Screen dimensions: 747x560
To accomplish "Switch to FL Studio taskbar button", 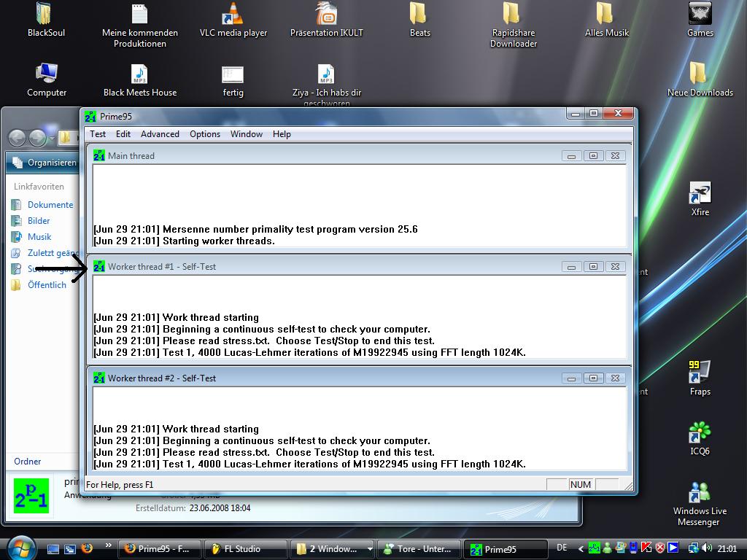I will coord(245,549).
